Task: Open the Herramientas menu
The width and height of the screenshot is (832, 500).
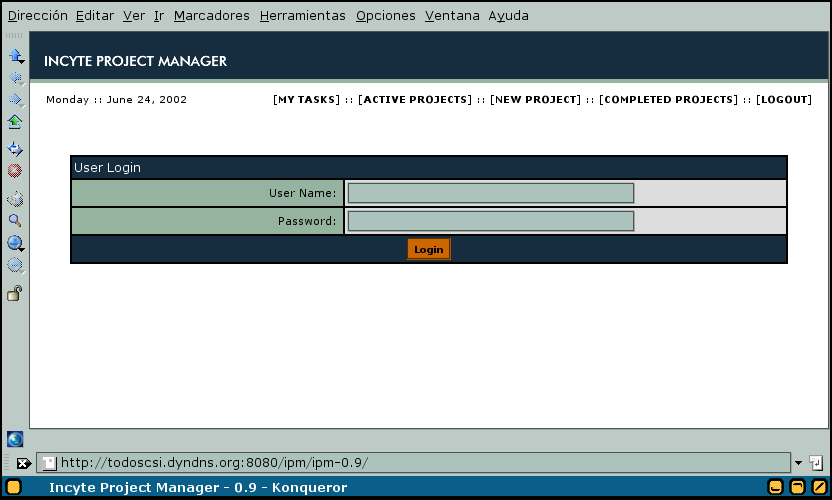Action: [302, 16]
